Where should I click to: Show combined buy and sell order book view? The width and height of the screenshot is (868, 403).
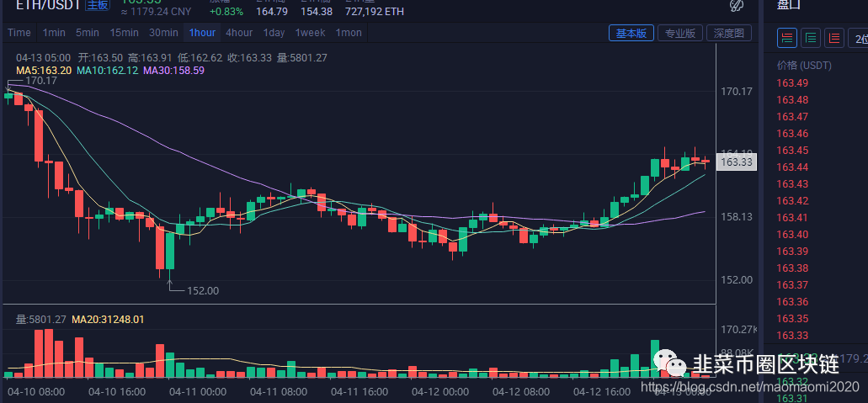click(787, 38)
